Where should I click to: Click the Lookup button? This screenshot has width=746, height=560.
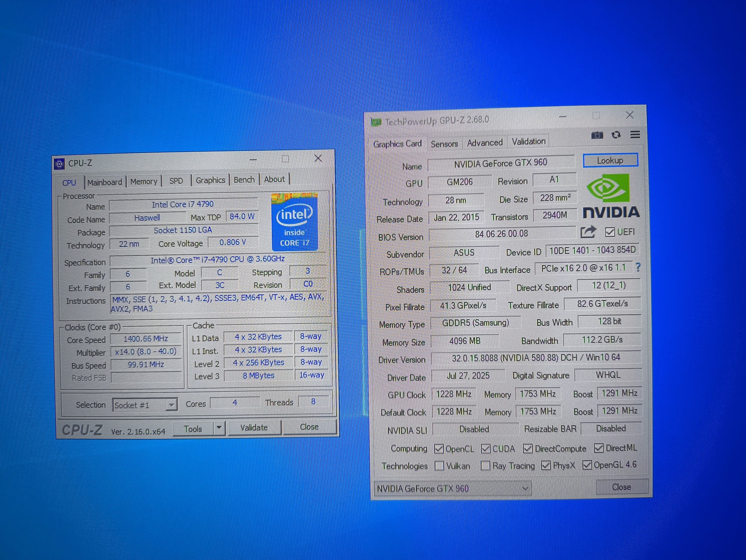click(x=610, y=160)
